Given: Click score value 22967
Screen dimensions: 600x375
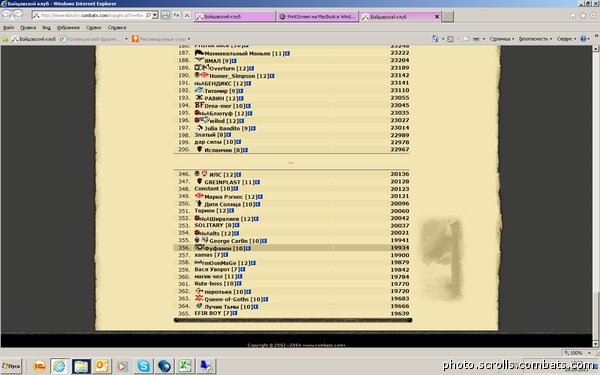Looking at the screenshot, I should [x=399, y=149].
